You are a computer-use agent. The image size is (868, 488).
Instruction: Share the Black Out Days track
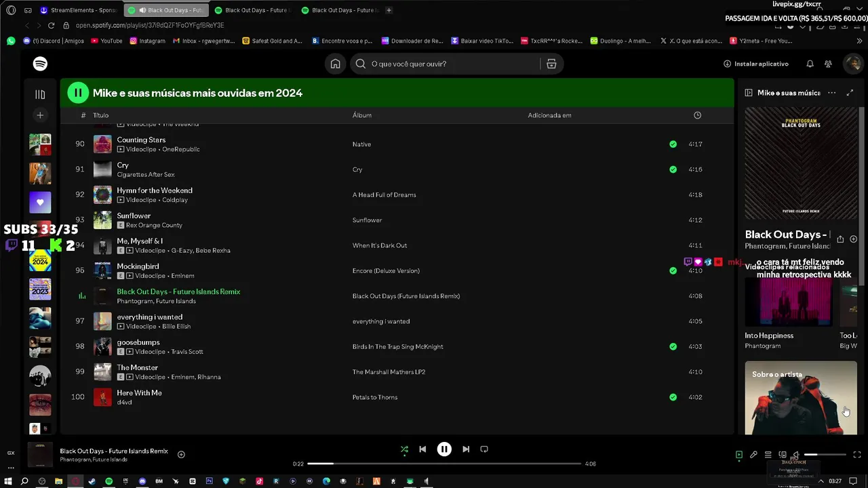(840, 239)
